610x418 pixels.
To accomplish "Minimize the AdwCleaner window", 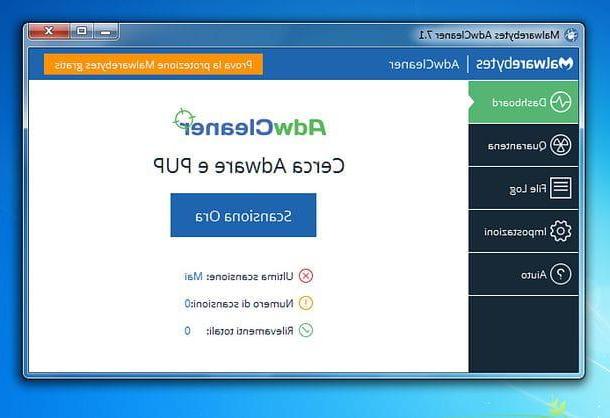I will [105, 32].
